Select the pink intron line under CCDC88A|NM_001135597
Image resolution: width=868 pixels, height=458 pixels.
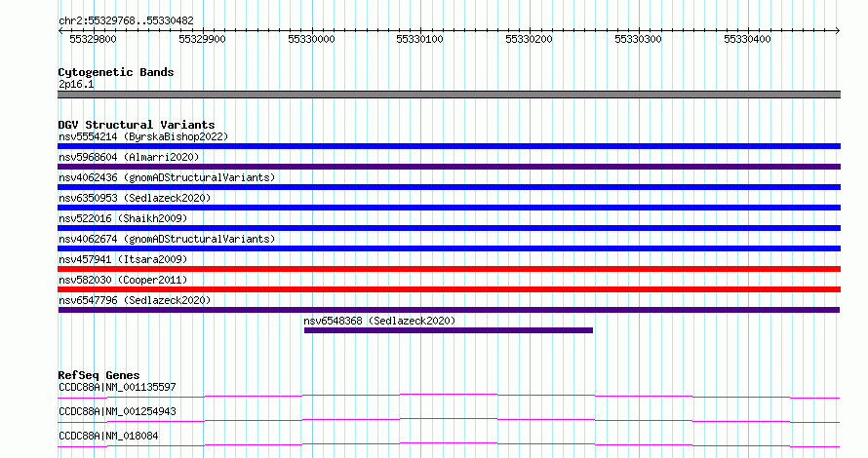click(449, 396)
